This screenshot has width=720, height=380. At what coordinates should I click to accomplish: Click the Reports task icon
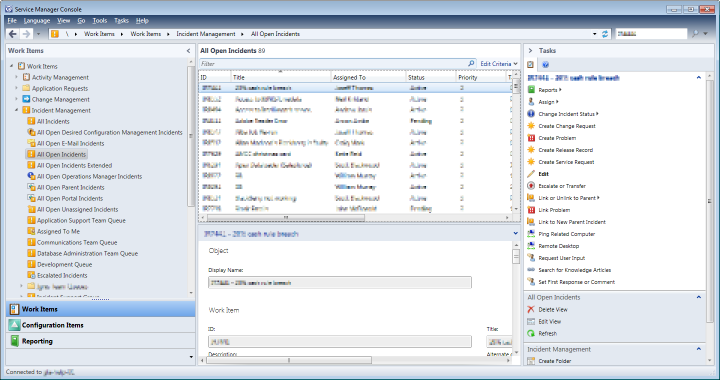coord(531,90)
